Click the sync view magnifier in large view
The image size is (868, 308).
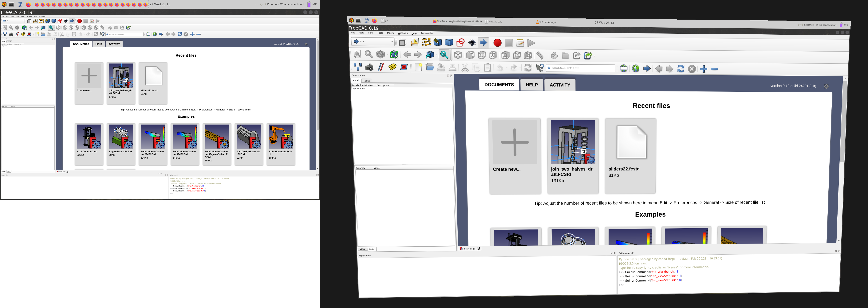tap(444, 55)
